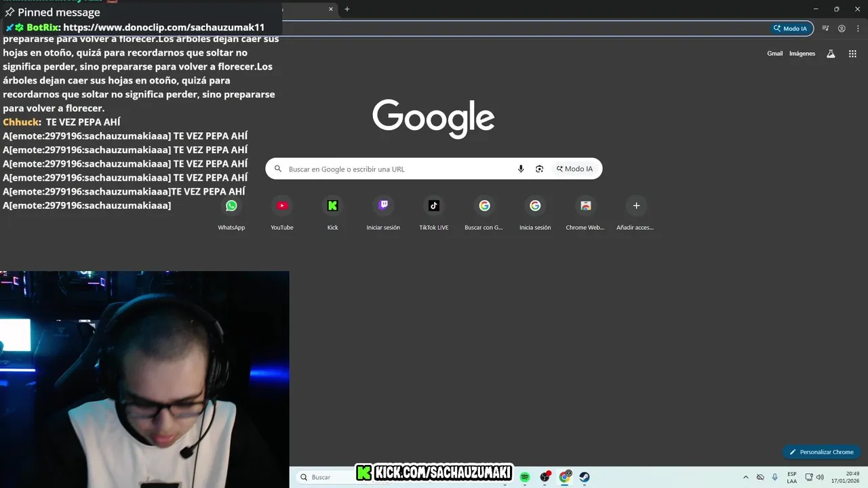Click the BotRix donoclip link in pinned message
The width and height of the screenshot is (868, 488).
[x=163, y=27]
